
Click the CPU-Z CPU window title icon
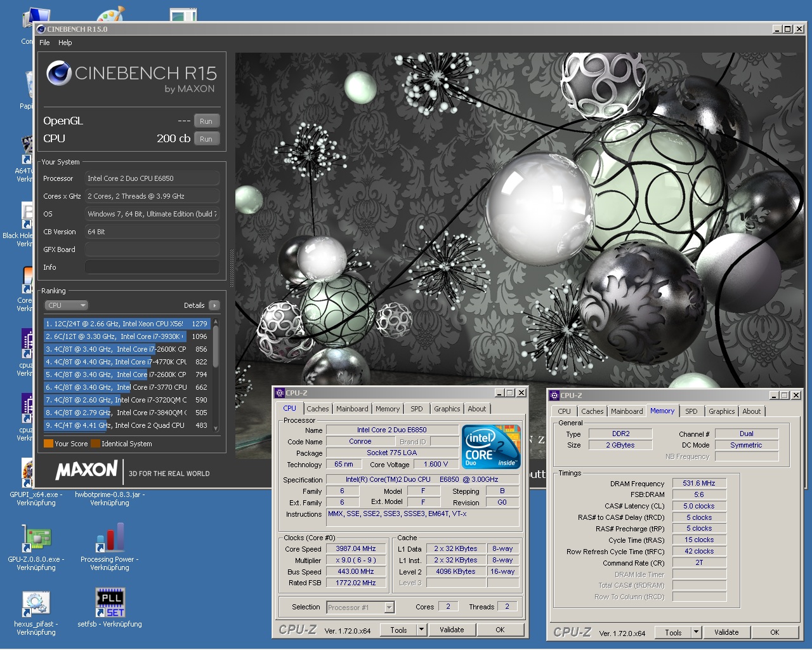tap(280, 393)
